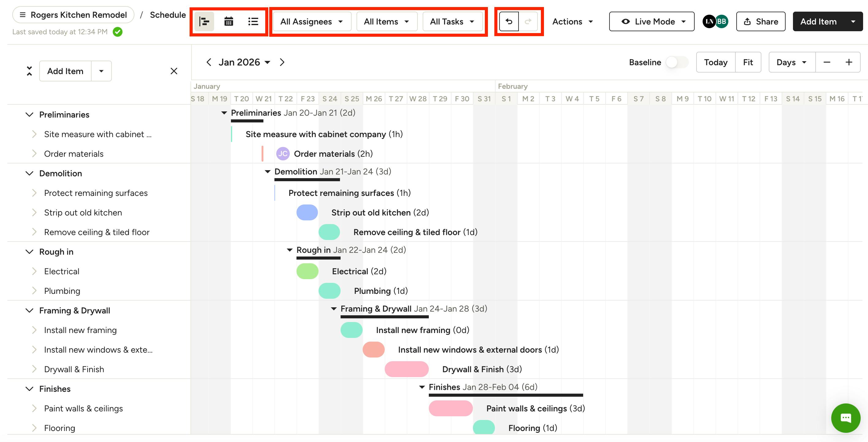Expand the Plumbing task row

(34, 291)
